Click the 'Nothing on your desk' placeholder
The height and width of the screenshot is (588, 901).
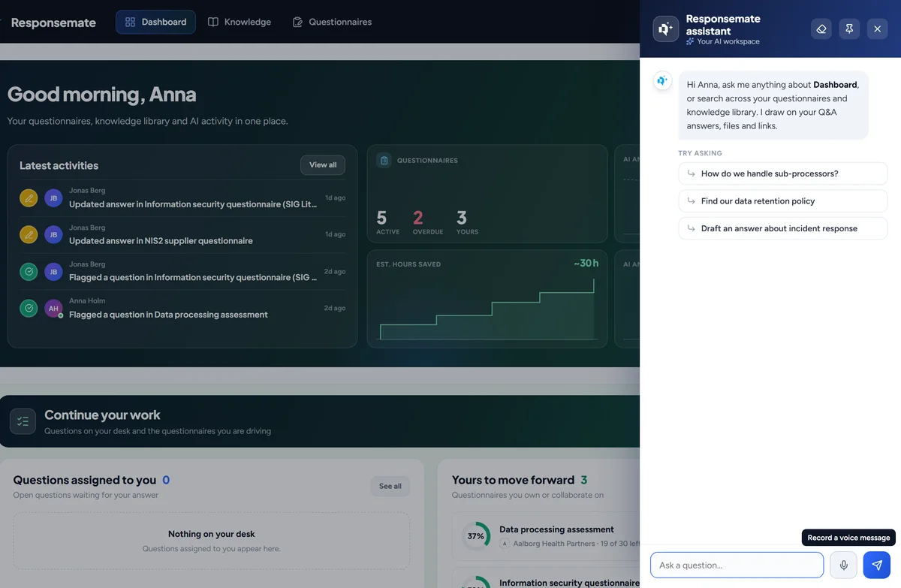[x=212, y=541]
